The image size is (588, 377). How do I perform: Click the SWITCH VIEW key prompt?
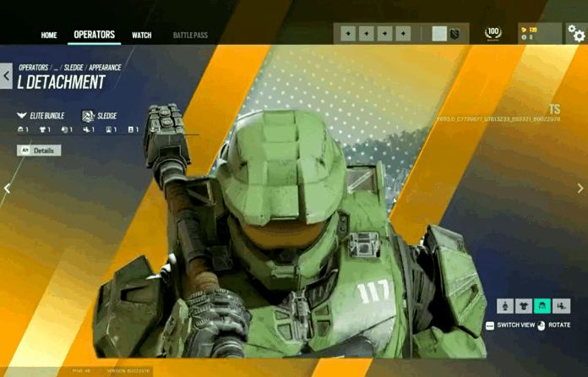(x=510, y=325)
